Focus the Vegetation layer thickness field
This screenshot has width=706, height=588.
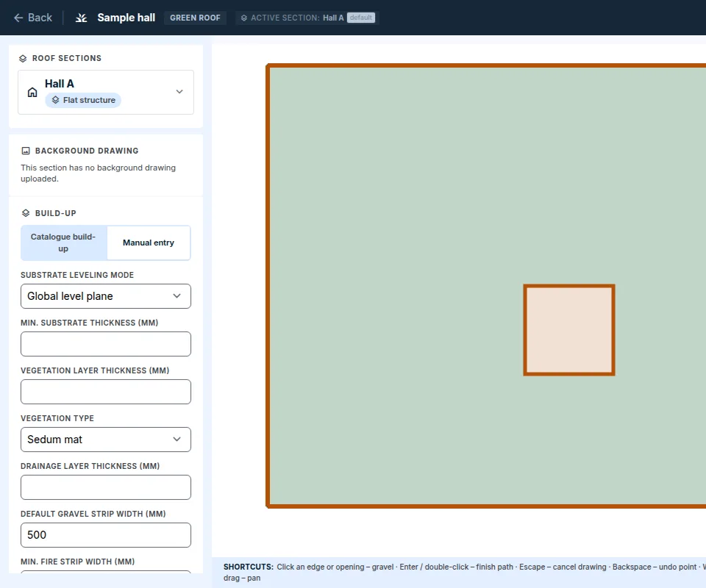click(106, 392)
